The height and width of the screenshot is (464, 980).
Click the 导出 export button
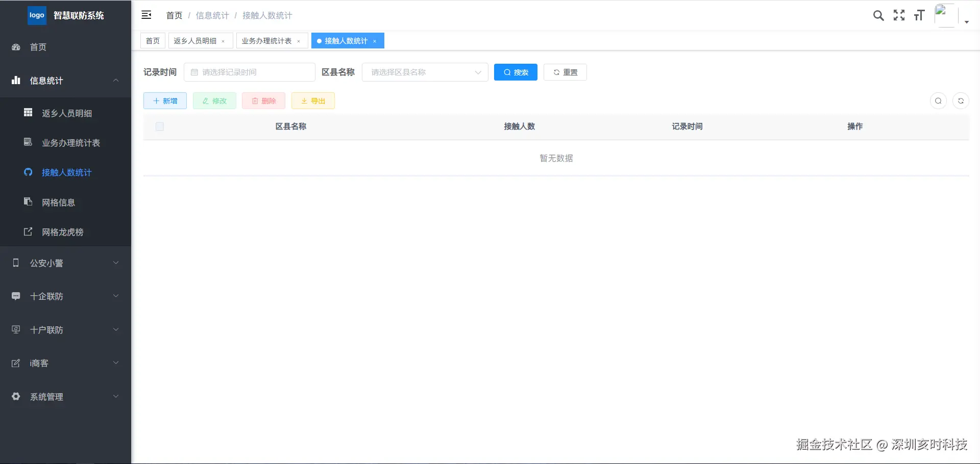point(313,101)
